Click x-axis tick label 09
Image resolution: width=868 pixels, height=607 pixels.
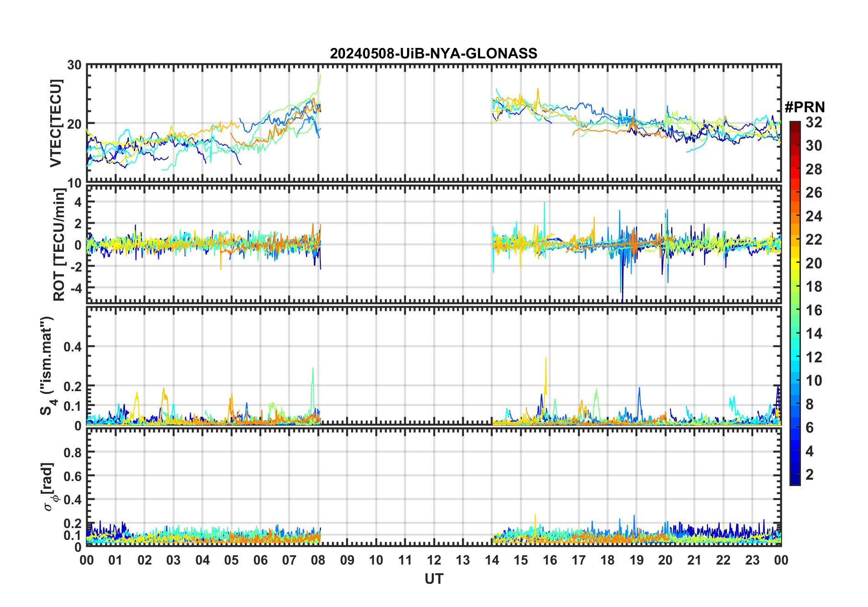pyautogui.click(x=347, y=560)
